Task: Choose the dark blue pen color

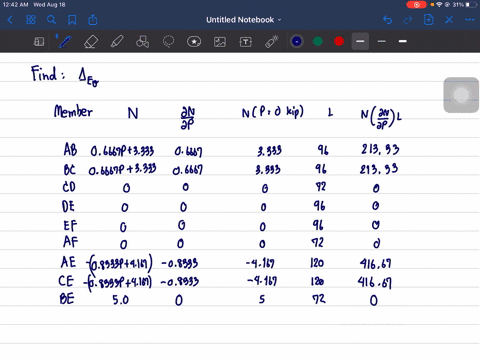Action: (x=297, y=41)
